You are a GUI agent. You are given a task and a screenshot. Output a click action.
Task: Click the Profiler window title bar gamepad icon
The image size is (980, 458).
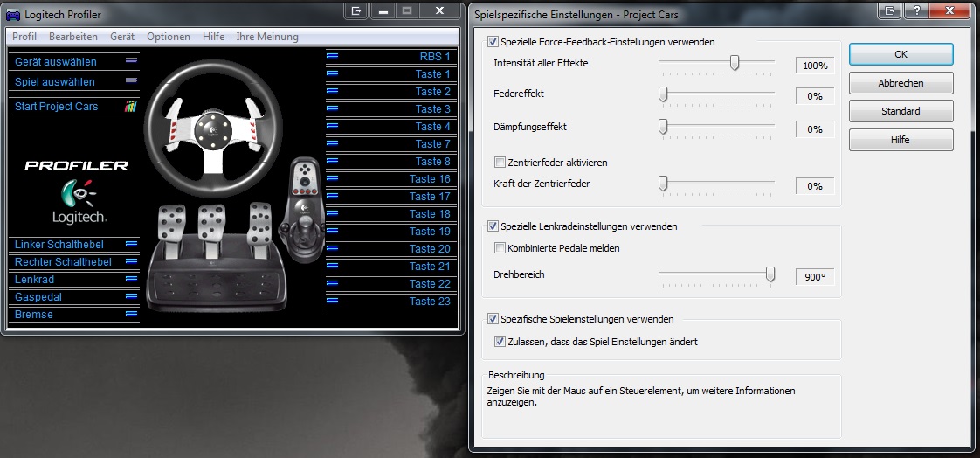(12, 14)
